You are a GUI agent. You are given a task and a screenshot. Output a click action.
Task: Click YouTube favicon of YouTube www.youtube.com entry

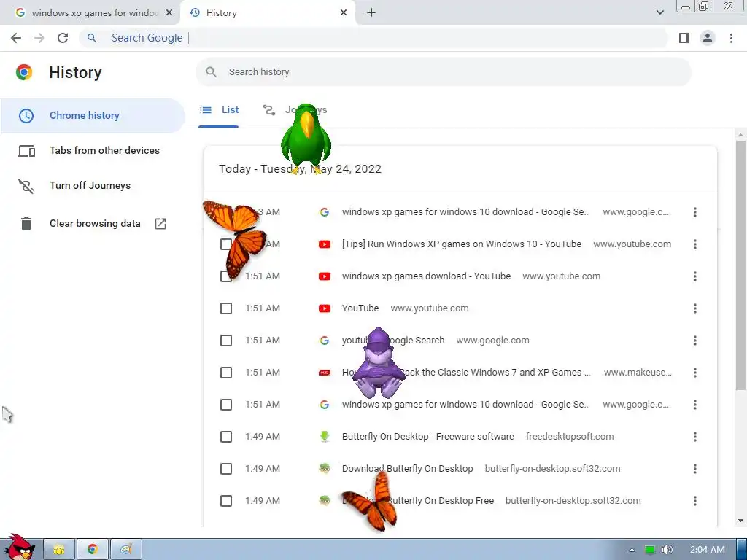click(x=325, y=308)
